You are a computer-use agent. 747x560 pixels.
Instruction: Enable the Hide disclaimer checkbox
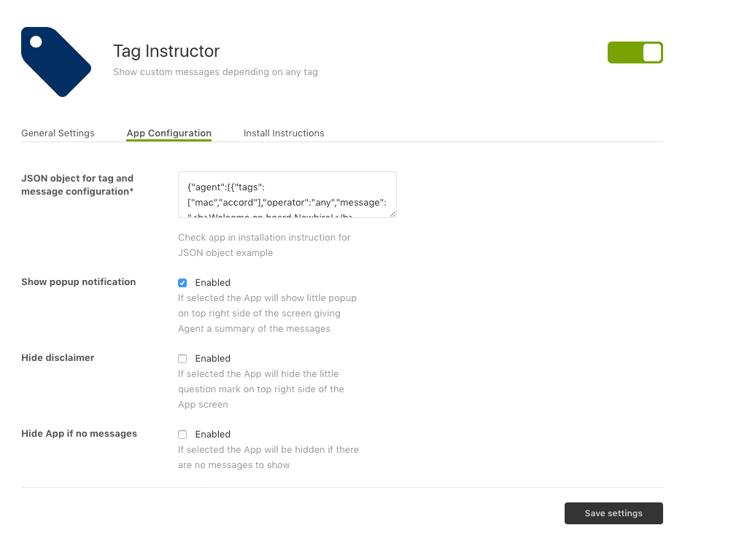click(182, 359)
